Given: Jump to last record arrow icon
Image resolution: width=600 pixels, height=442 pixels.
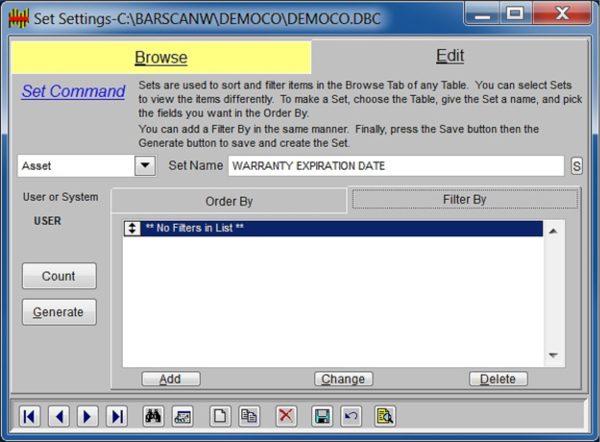Looking at the screenshot, I should 117,416.
